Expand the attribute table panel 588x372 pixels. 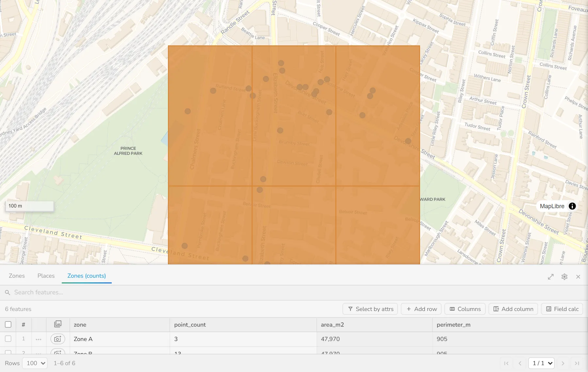click(x=551, y=277)
